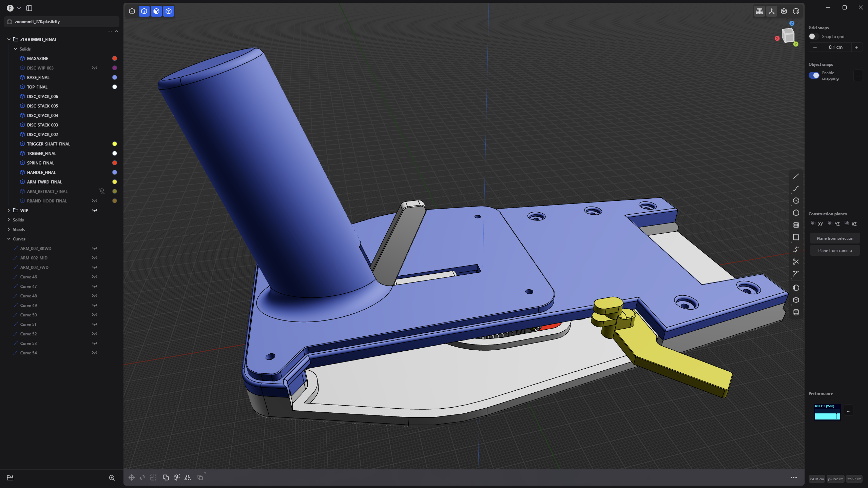
Task: Turn off Enable snapping toggle
Action: click(x=814, y=75)
